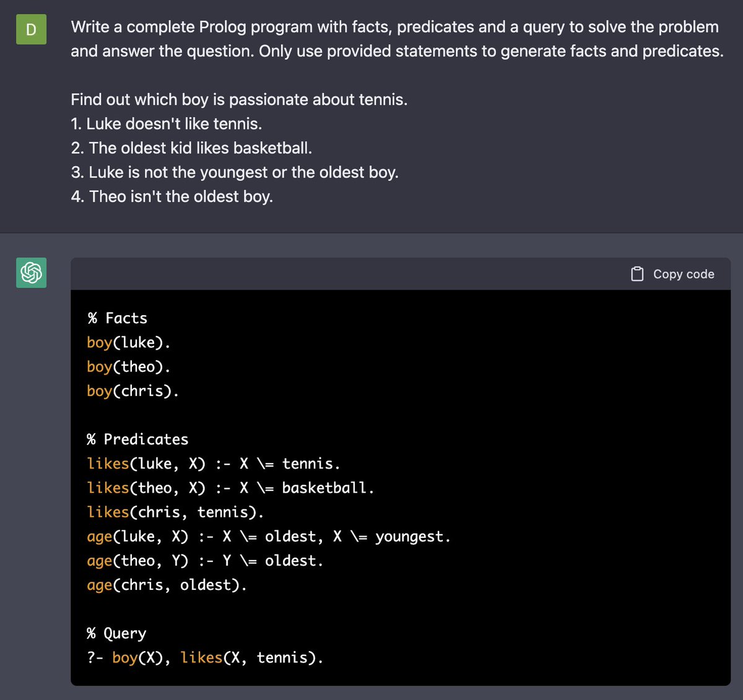Click statement '1. Luke doesn't like tennis.'
This screenshot has height=700, width=743.
point(167,124)
